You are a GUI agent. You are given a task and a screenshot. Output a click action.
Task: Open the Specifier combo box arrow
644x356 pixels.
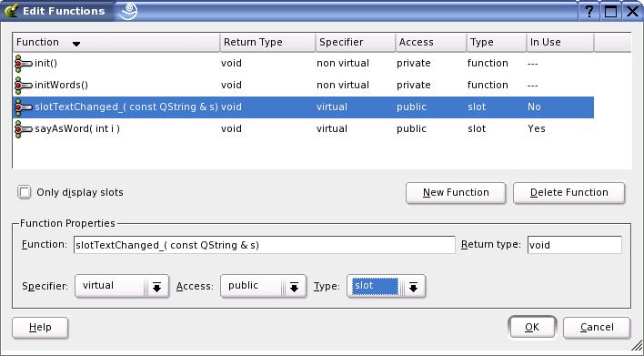(156, 287)
